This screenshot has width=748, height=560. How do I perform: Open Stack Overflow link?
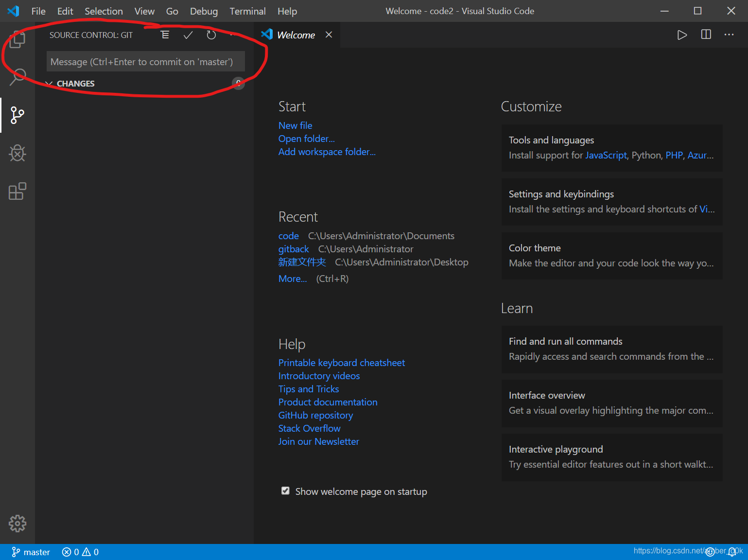coord(310,428)
